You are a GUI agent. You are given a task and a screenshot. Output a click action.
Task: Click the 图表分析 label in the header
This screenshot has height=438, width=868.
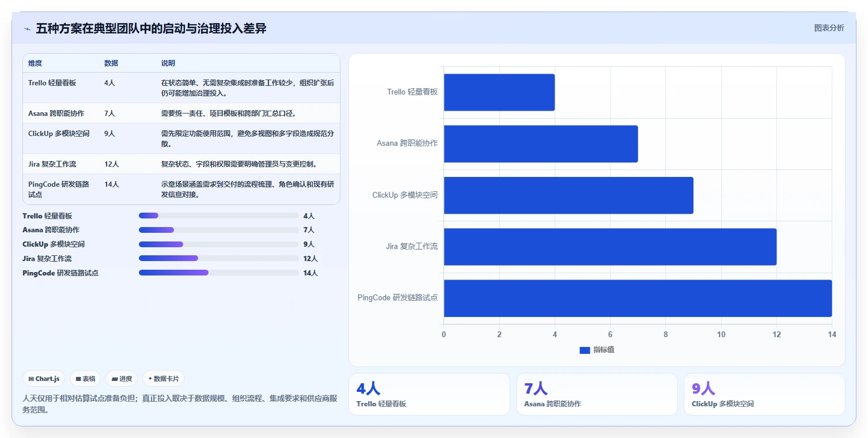click(x=829, y=28)
